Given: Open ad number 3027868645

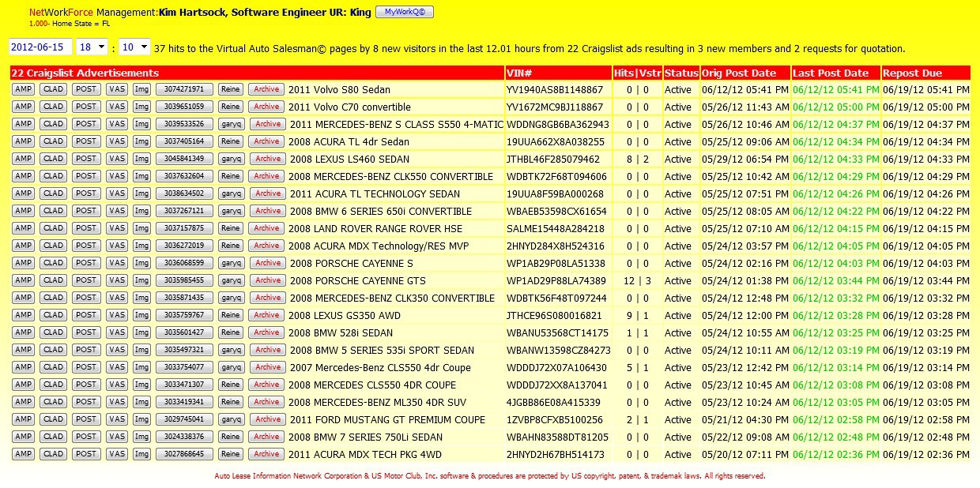Looking at the screenshot, I should [x=184, y=454].
